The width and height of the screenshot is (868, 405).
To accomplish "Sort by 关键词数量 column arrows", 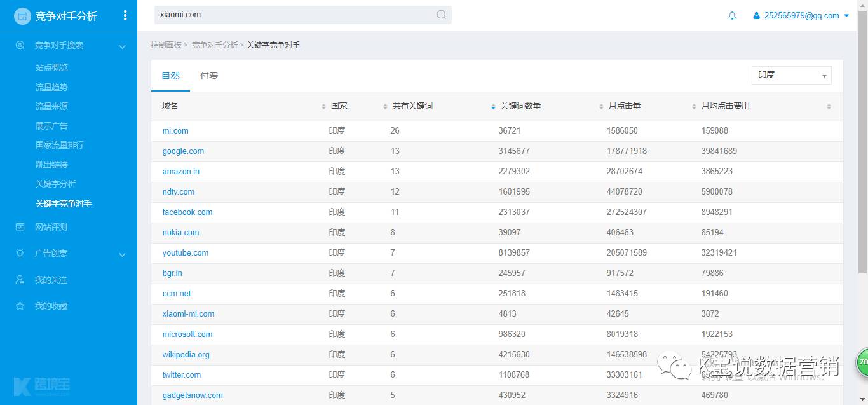I will 601,107.
